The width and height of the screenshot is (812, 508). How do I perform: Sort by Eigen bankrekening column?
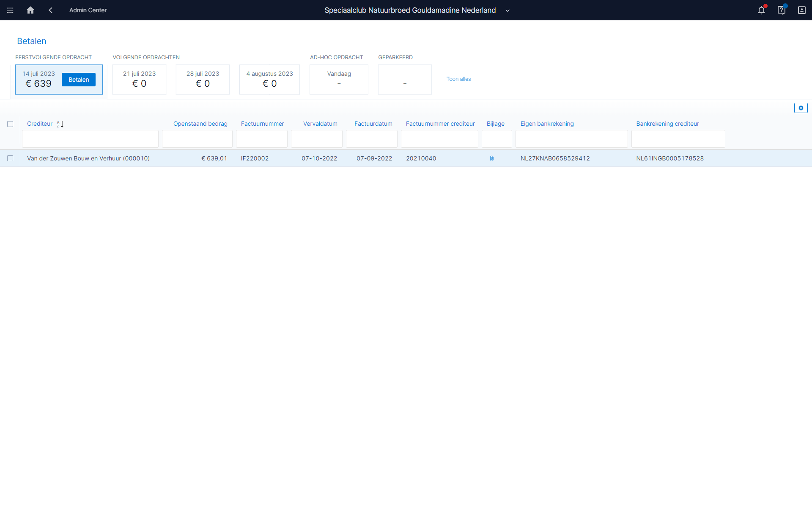click(x=547, y=124)
